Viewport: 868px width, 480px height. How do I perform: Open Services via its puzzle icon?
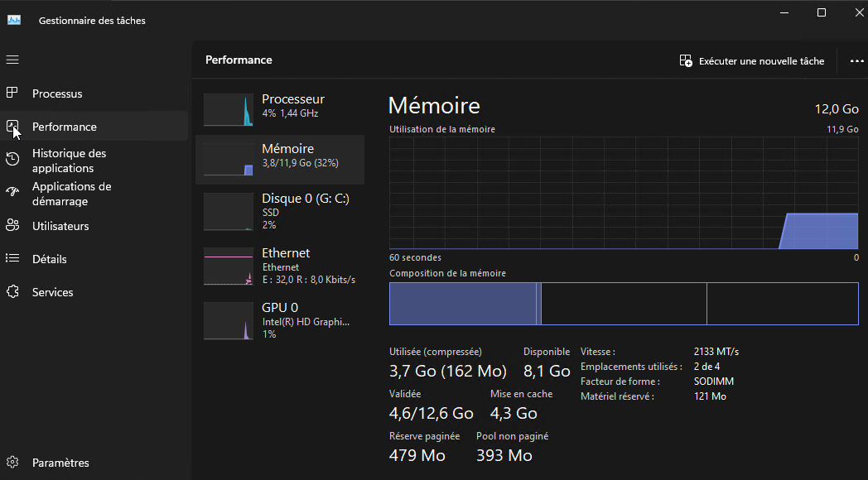(12, 291)
